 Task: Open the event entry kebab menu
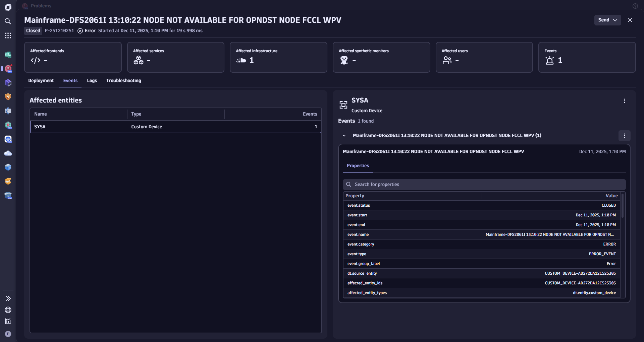pos(624,136)
